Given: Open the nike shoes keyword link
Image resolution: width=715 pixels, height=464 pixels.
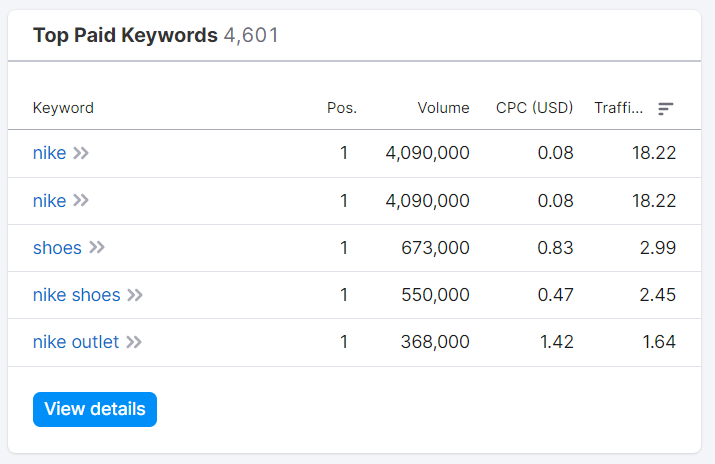Looking at the screenshot, I should coord(76,295).
